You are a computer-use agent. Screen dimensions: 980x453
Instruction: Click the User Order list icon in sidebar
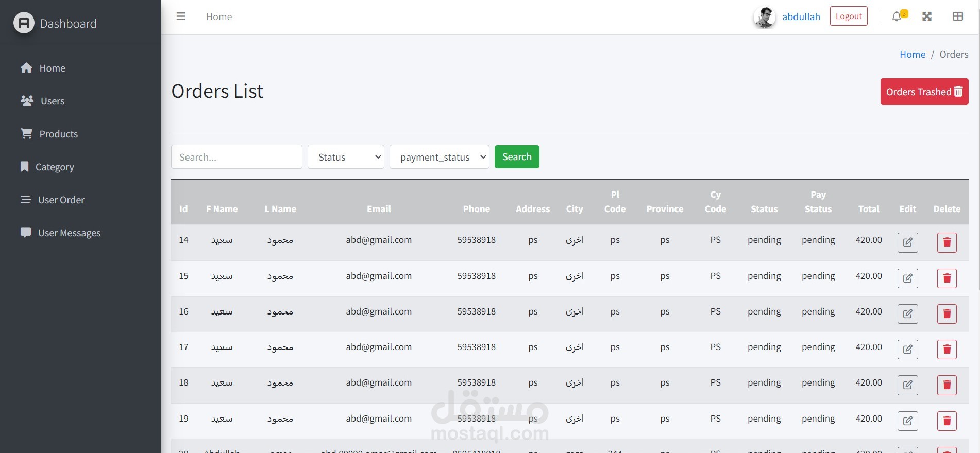pos(25,200)
